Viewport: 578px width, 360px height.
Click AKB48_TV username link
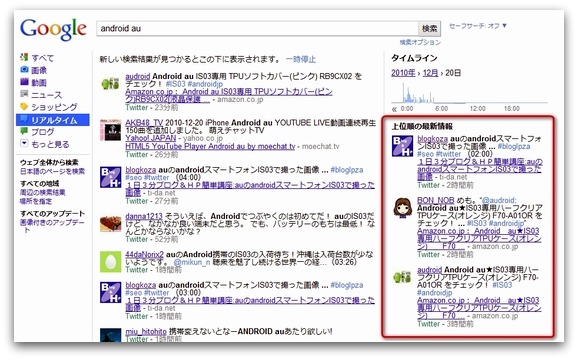(144, 123)
